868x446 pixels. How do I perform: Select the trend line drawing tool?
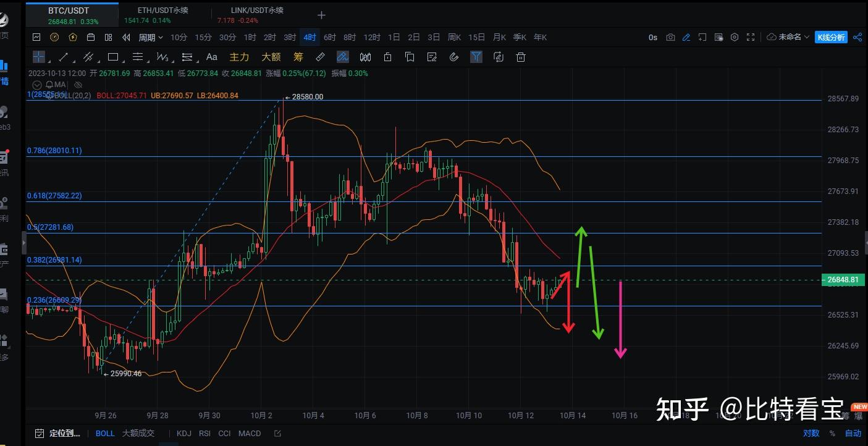point(63,57)
